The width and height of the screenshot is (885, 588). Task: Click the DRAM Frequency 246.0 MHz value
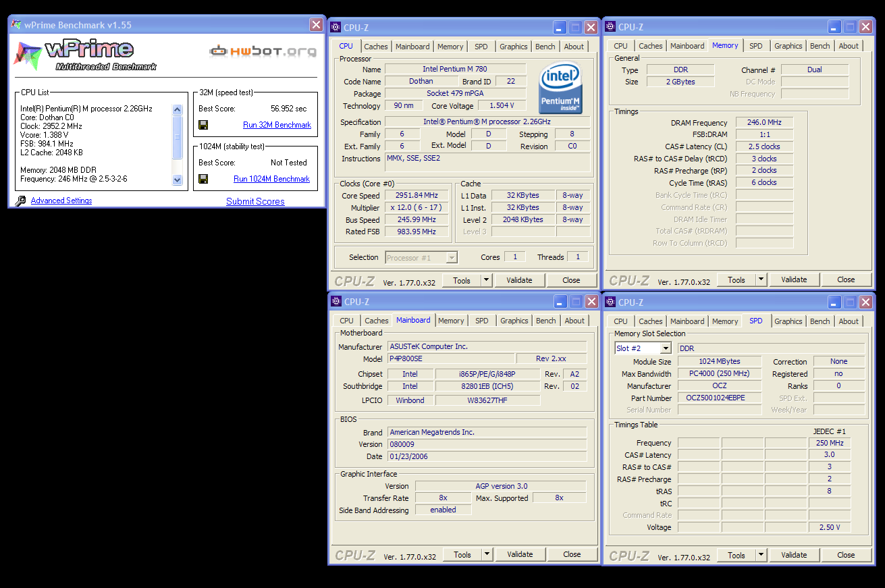(x=764, y=122)
